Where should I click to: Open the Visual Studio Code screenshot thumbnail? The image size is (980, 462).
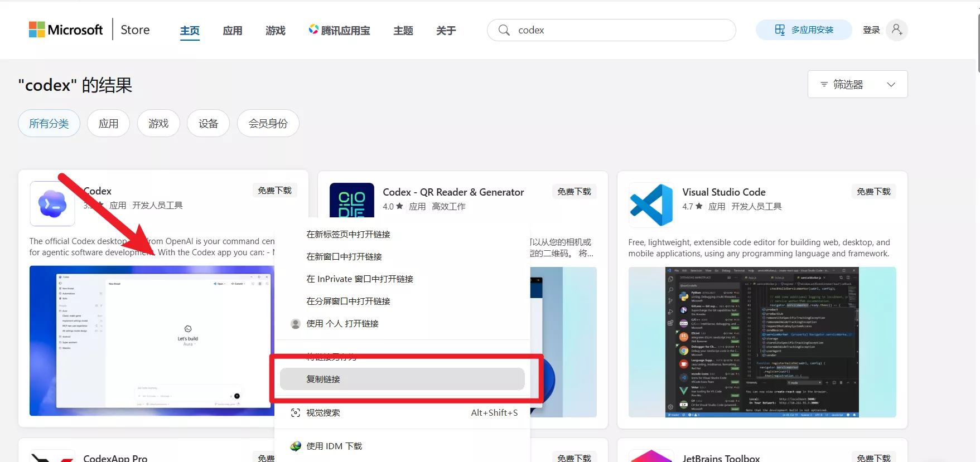762,342
